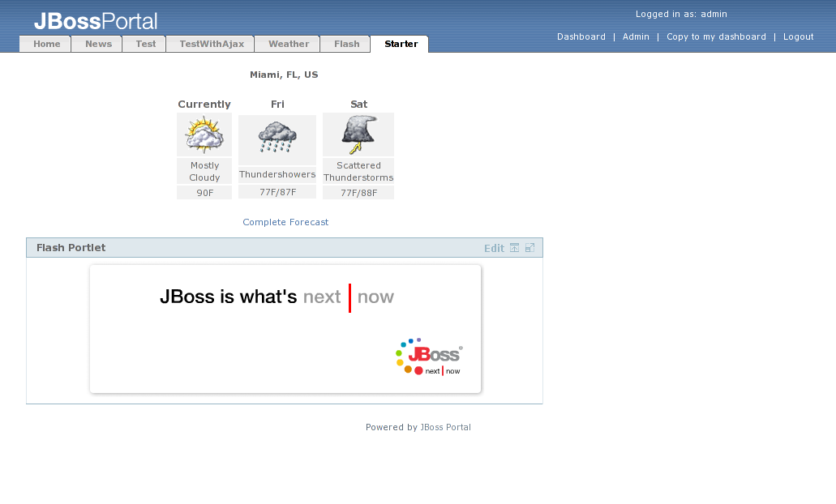This screenshot has width=836, height=504.
Task: Maximize the Flash Portlet window
Action: (529, 248)
